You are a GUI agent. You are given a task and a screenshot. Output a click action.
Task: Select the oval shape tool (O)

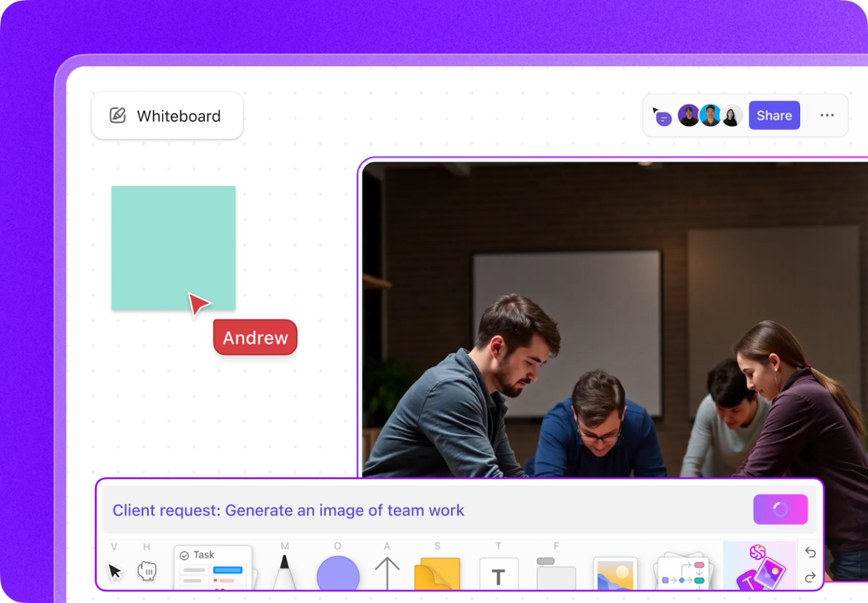(x=337, y=572)
